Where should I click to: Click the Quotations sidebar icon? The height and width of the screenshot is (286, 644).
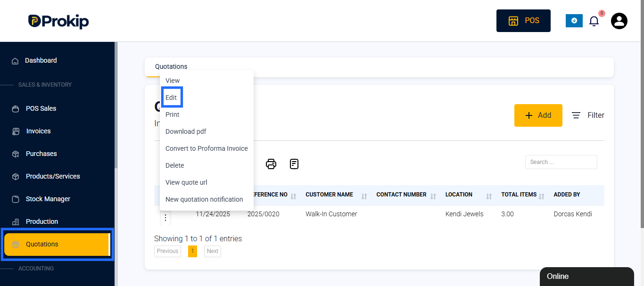[x=16, y=245]
